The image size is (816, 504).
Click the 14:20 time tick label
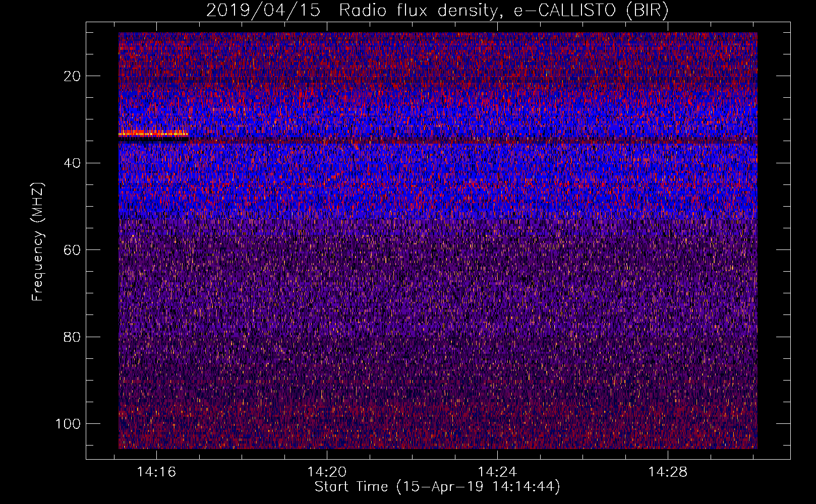pyautogui.click(x=327, y=472)
